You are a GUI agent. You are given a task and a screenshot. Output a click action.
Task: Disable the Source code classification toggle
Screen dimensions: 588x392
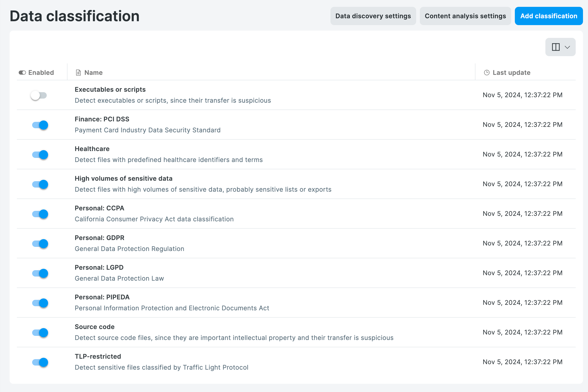(x=40, y=332)
